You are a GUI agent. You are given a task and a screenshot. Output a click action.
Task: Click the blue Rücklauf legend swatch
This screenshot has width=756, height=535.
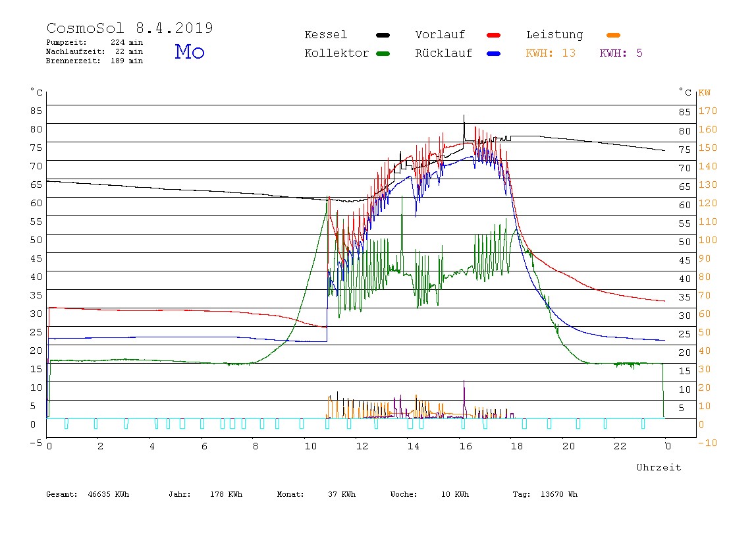click(x=494, y=53)
